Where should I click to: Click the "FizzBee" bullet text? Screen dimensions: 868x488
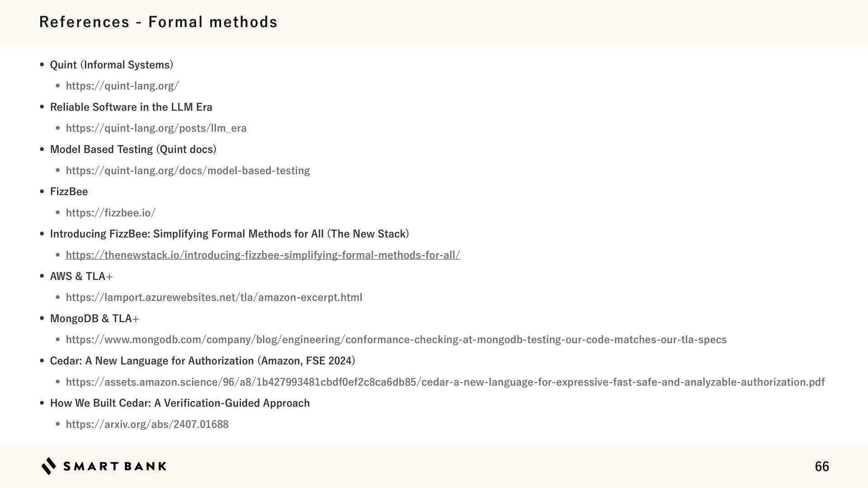tap(69, 192)
